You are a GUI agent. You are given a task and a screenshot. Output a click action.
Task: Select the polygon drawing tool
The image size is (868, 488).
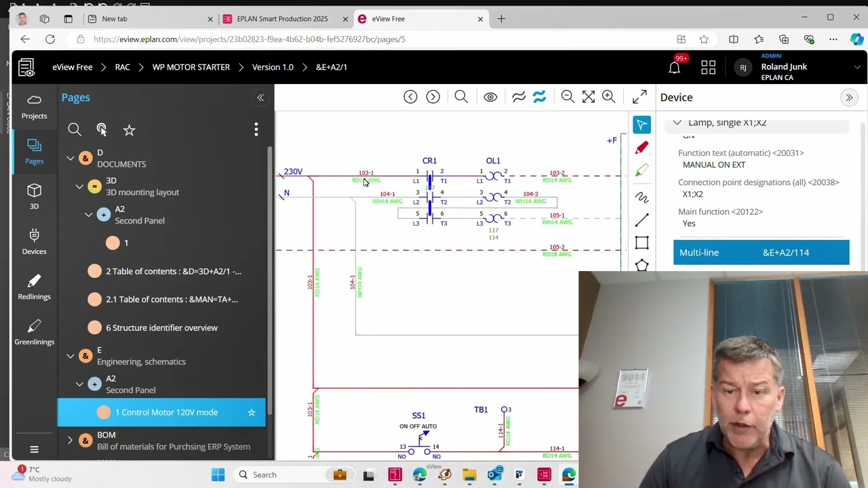point(642,265)
